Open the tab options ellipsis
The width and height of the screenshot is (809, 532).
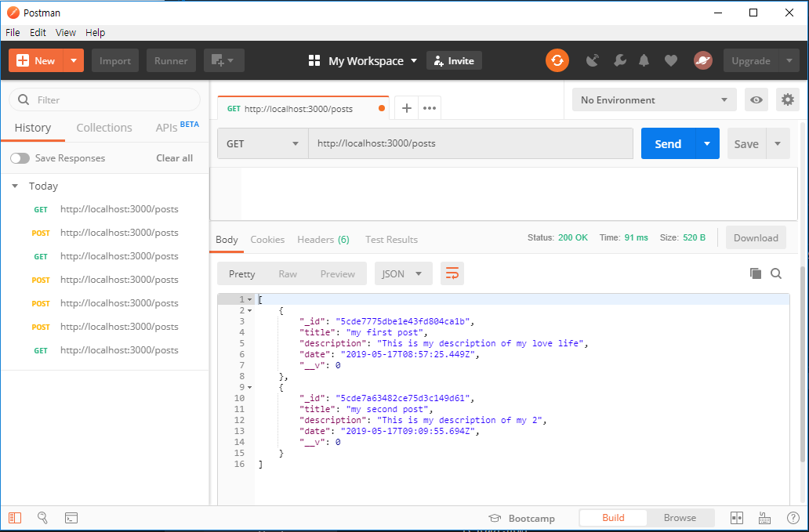click(430, 108)
